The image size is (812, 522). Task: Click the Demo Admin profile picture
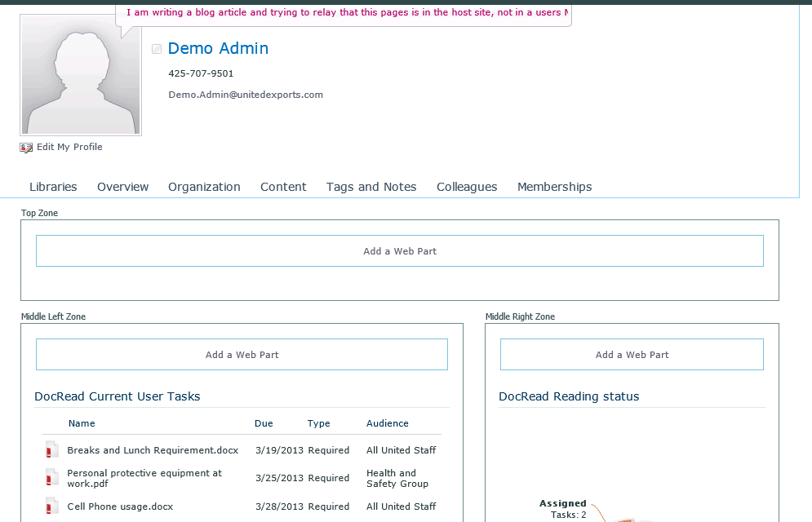point(81,75)
